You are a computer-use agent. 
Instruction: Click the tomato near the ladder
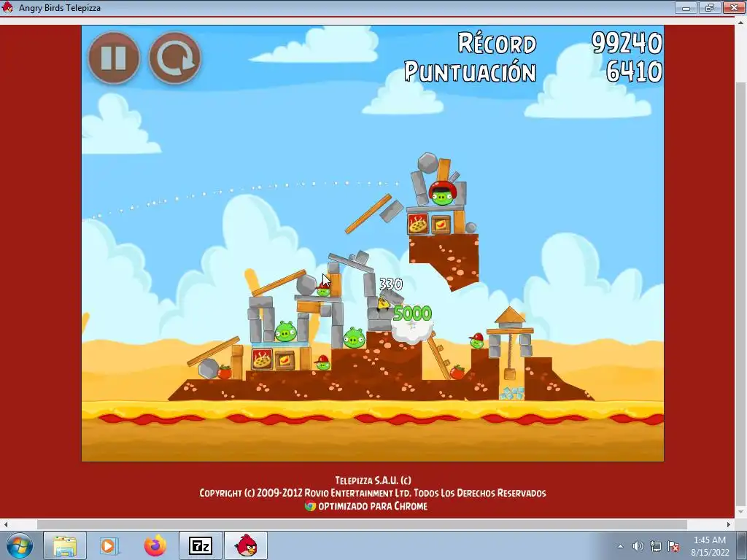coord(457,371)
